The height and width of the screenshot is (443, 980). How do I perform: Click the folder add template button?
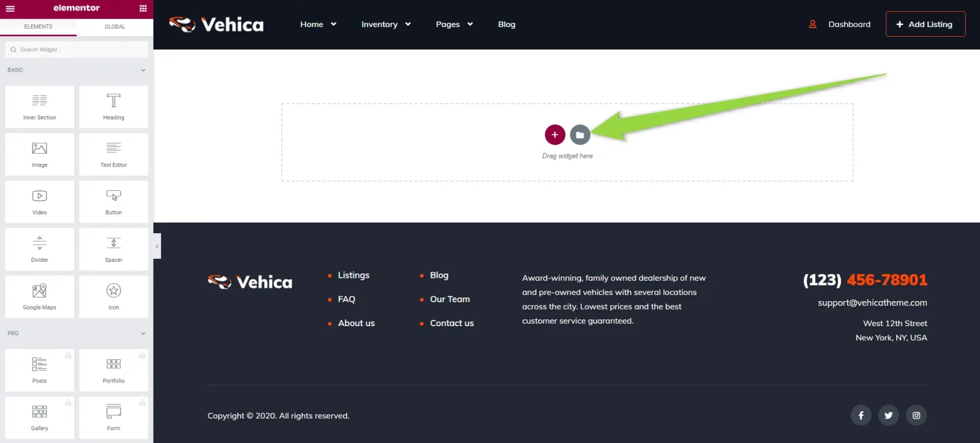tap(580, 135)
